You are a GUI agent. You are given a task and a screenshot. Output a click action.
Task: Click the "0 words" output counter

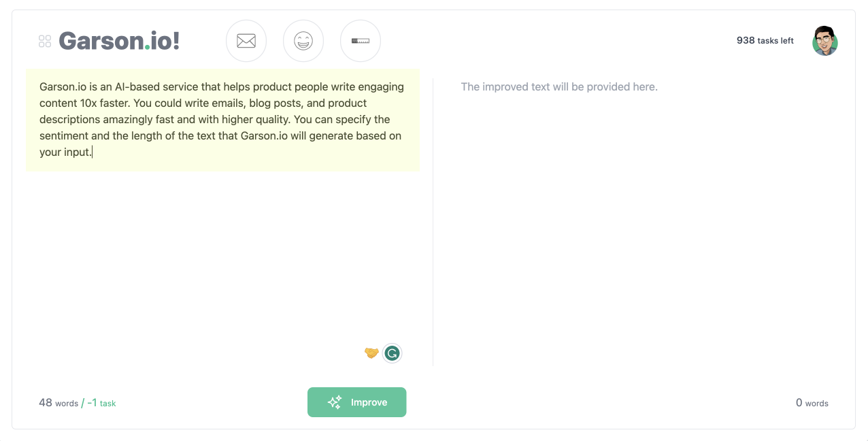click(x=812, y=403)
